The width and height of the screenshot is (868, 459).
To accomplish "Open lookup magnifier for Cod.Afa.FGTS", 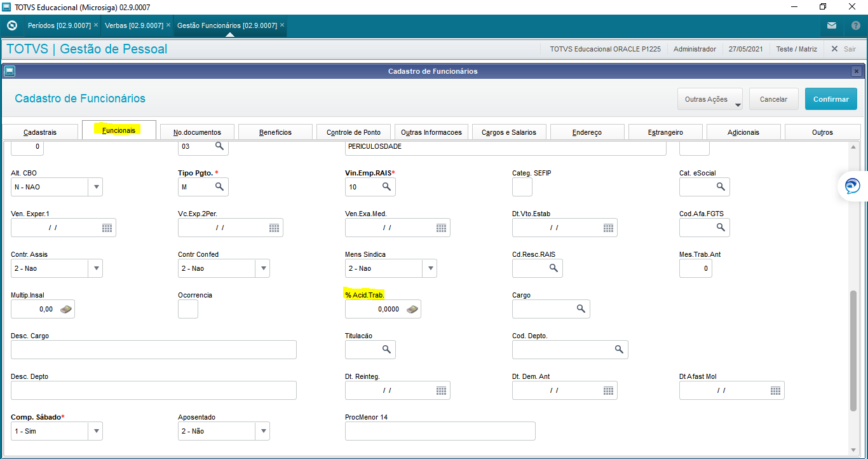I will (x=721, y=227).
